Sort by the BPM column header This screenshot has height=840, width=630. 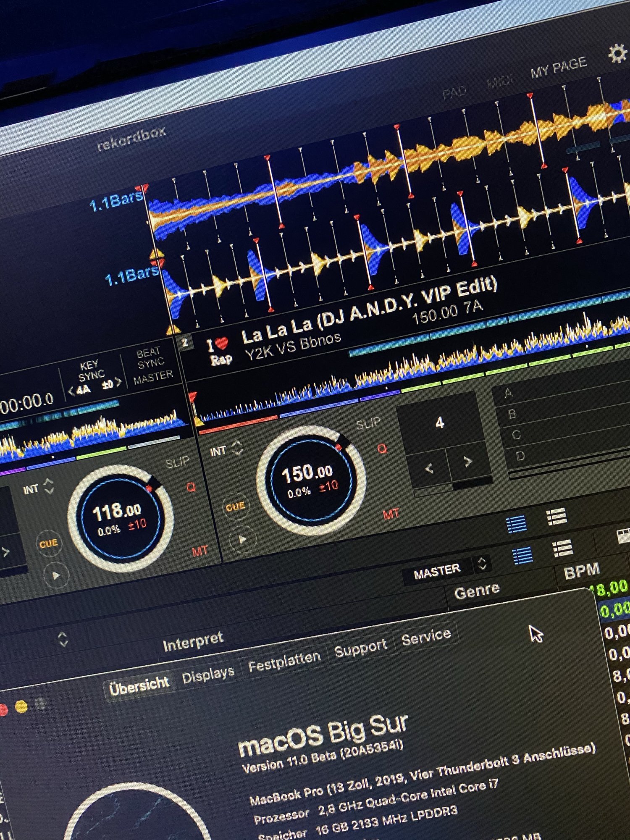(x=582, y=571)
